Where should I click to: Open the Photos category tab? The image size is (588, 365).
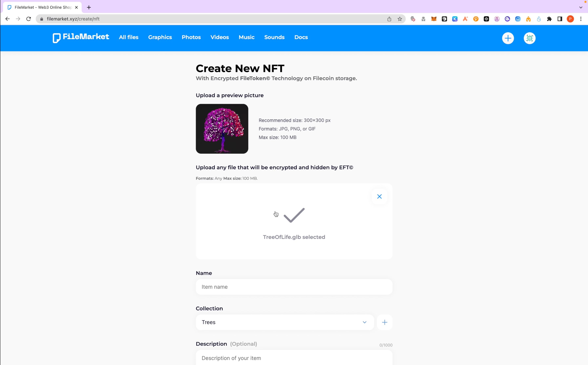191,37
